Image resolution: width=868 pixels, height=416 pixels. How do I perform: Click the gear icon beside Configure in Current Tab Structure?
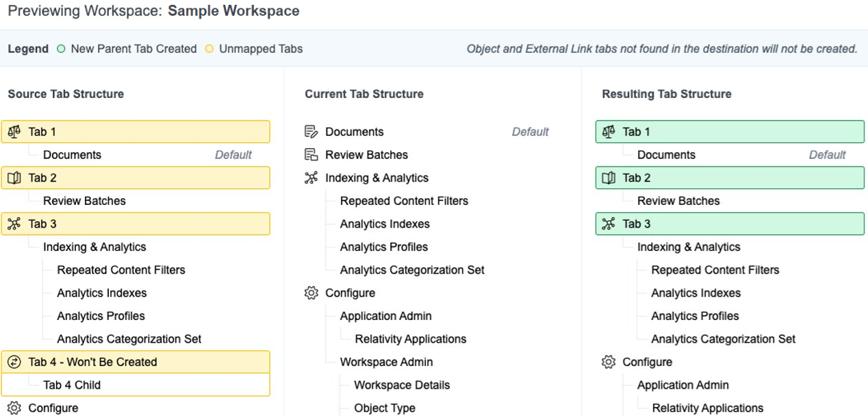tap(311, 293)
